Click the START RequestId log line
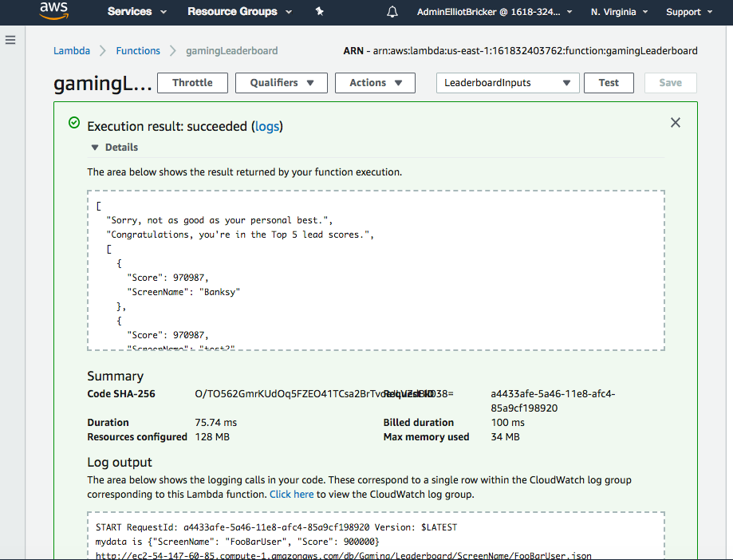This screenshot has width=733, height=560. point(276,527)
